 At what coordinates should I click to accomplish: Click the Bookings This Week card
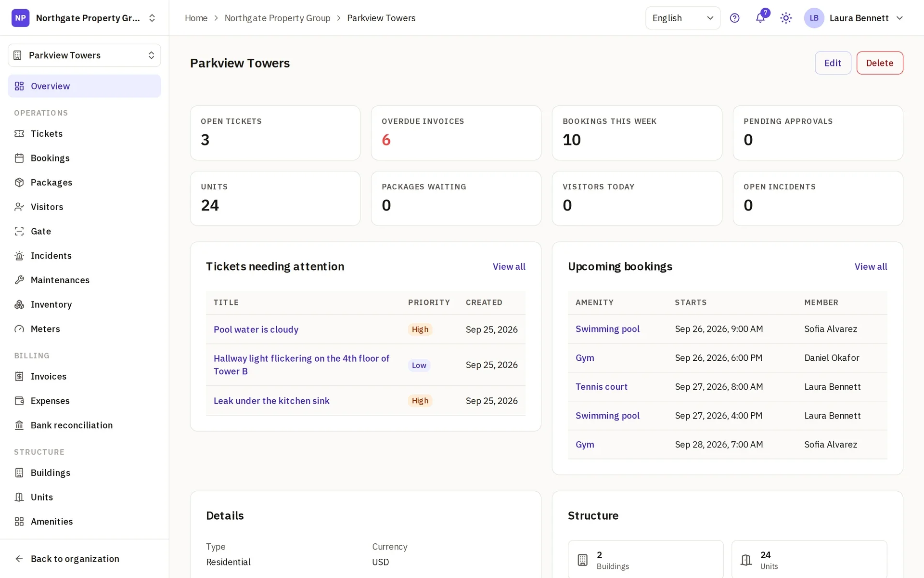pos(637,133)
